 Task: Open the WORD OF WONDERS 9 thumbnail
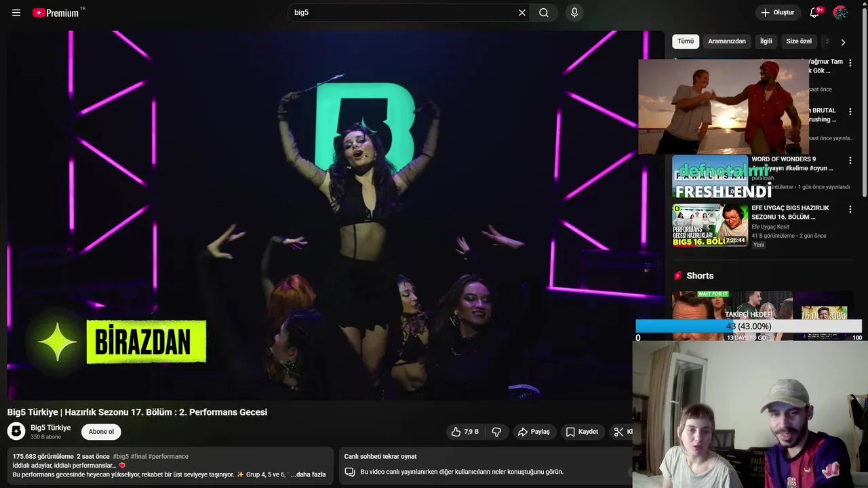coord(710,177)
